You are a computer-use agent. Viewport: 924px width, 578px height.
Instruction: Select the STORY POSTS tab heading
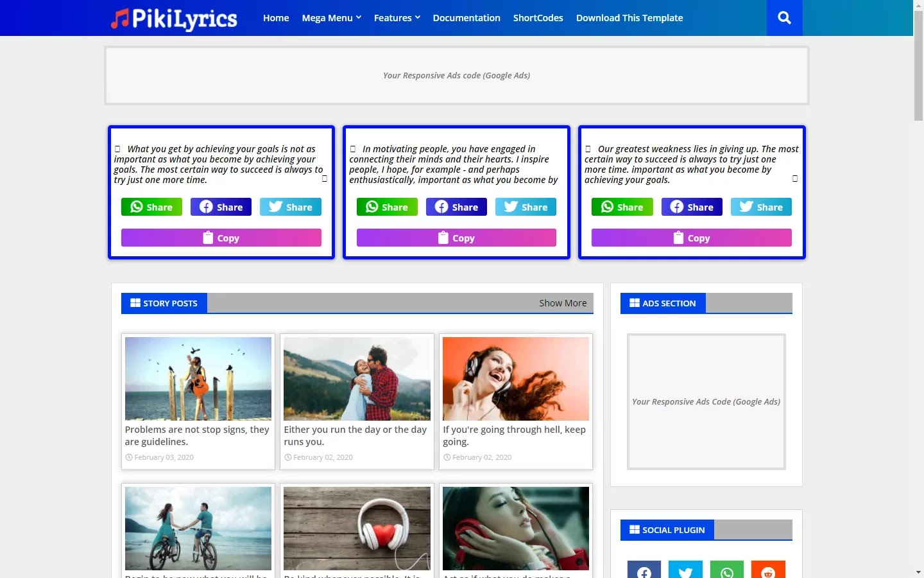164,303
